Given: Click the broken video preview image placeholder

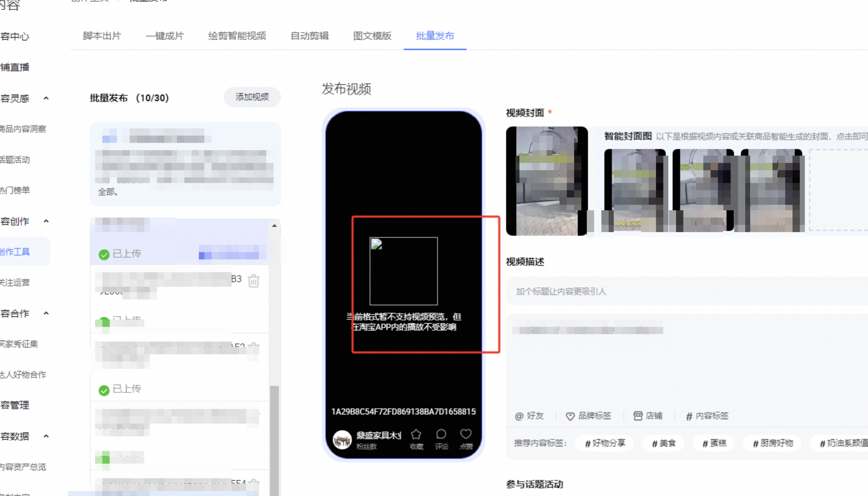Looking at the screenshot, I should click(404, 271).
